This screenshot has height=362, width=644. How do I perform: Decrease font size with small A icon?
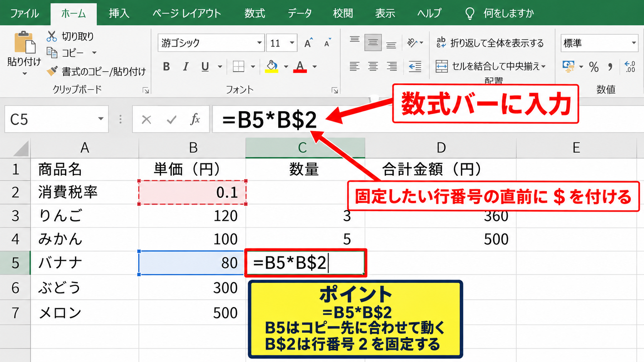point(327,43)
